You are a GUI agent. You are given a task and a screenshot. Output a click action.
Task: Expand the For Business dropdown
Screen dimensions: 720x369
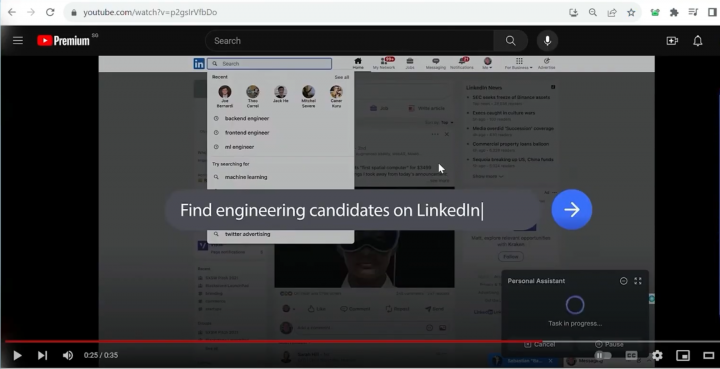[519, 63]
